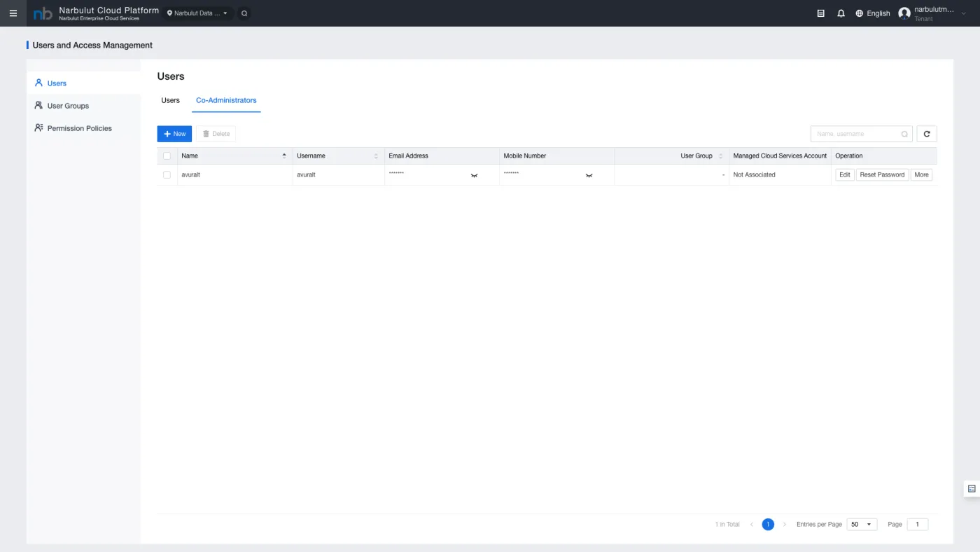Screen dimensions: 980x552
Task: Expand the Narbulut Data region dropdown
Action: click(x=197, y=13)
